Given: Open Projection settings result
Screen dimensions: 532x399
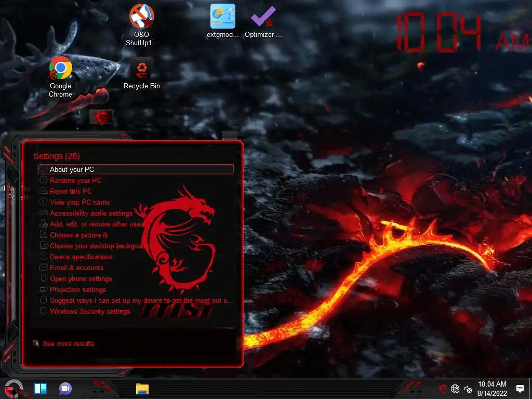Looking at the screenshot, I should (x=136, y=289).
